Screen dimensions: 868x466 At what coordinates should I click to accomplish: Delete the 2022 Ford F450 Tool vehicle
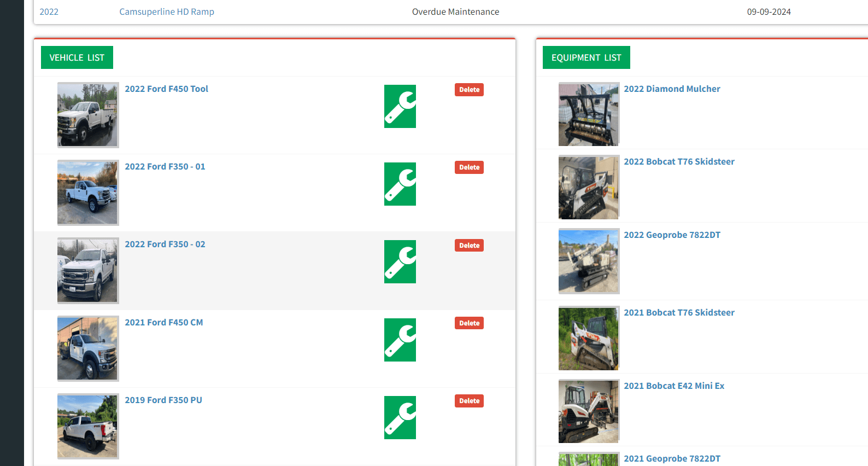pyautogui.click(x=469, y=90)
